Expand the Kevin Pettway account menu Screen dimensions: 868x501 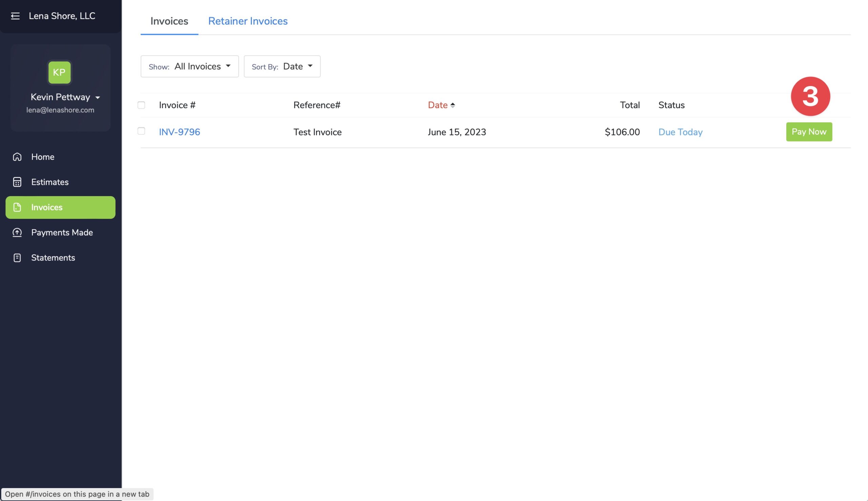(65, 97)
